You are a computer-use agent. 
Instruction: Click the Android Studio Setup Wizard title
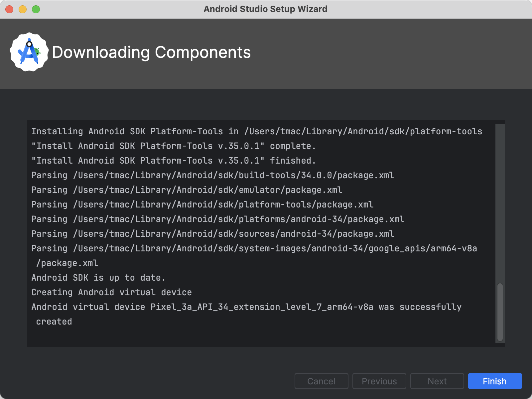tap(266, 9)
